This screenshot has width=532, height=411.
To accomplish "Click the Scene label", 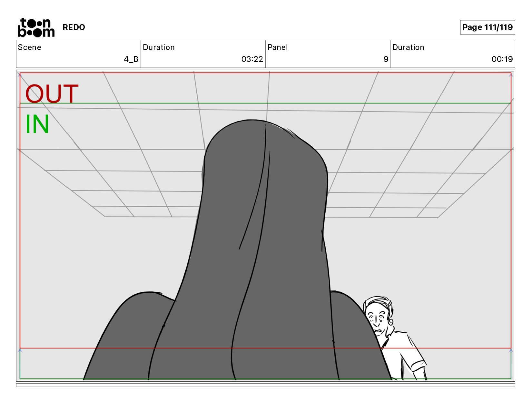I will [x=30, y=47].
